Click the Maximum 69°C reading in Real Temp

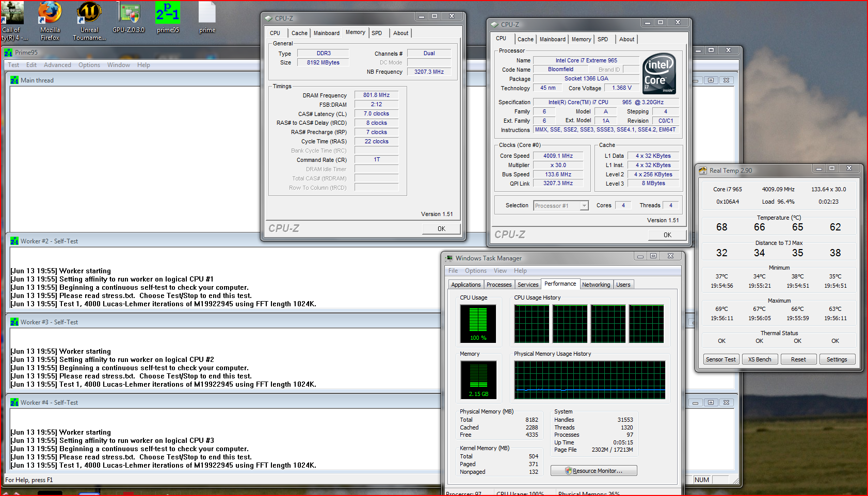coord(721,309)
